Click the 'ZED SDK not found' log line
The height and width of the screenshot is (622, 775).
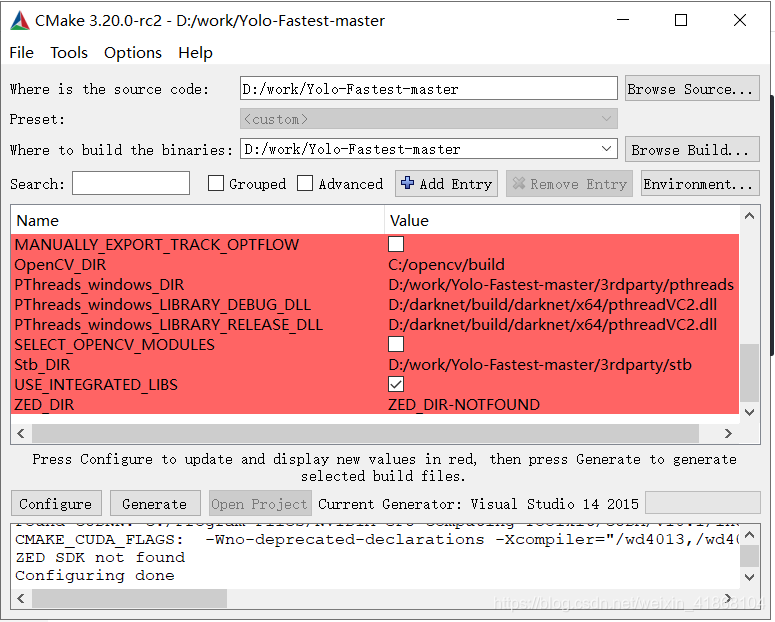pos(100,557)
